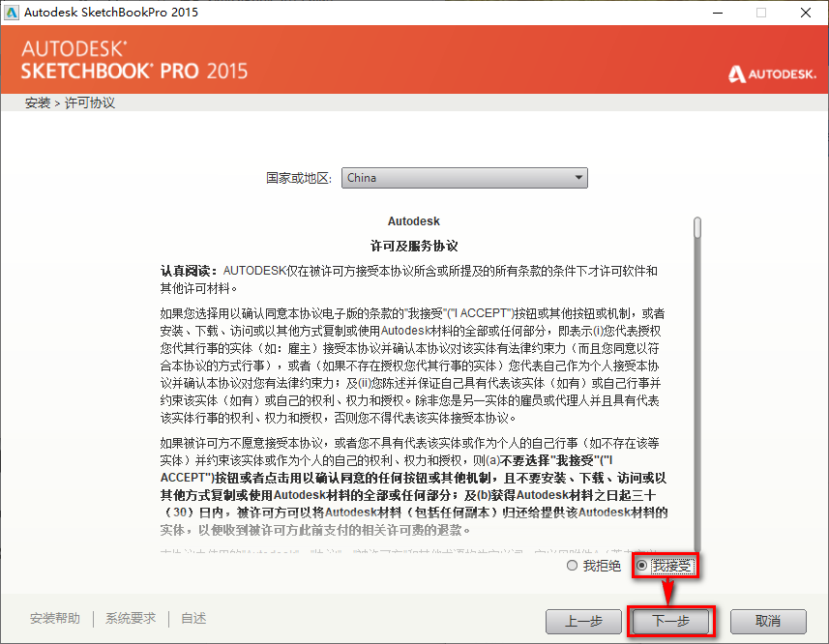Click the Autodesk logo on the banner
The image size is (829, 644).
(x=771, y=73)
